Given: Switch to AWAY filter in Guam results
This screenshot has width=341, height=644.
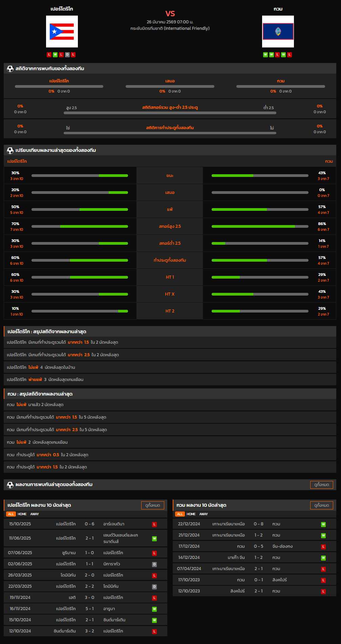Looking at the screenshot, I should pos(204,514).
